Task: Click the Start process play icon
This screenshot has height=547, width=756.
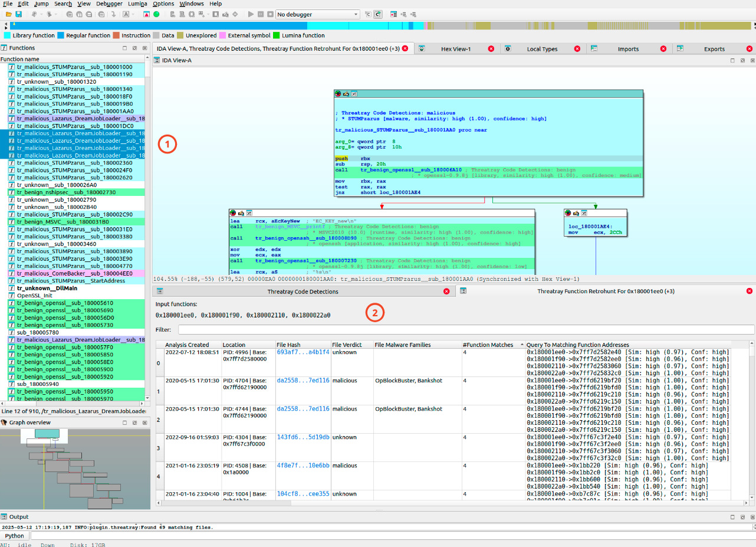Action: pos(251,14)
